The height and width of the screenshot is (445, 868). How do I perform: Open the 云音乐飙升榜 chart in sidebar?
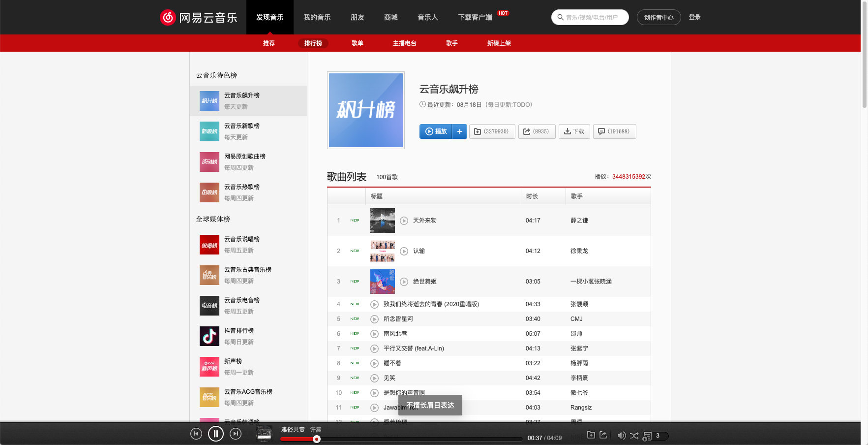pyautogui.click(x=248, y=101)
